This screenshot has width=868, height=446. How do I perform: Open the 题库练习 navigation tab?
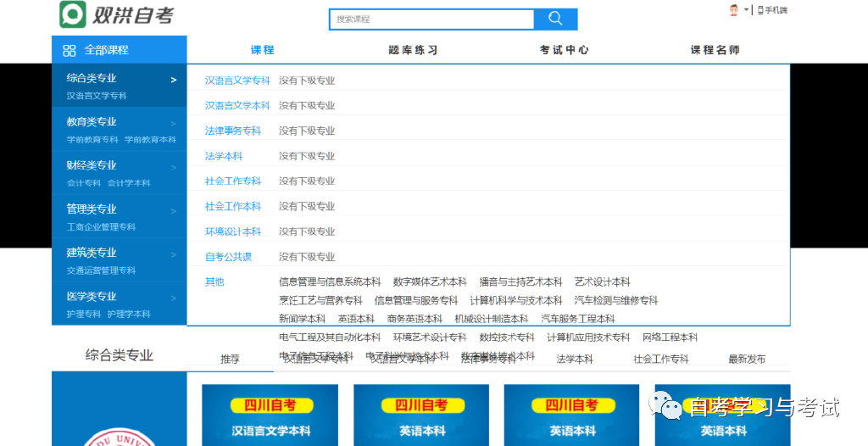coord(413,50)
